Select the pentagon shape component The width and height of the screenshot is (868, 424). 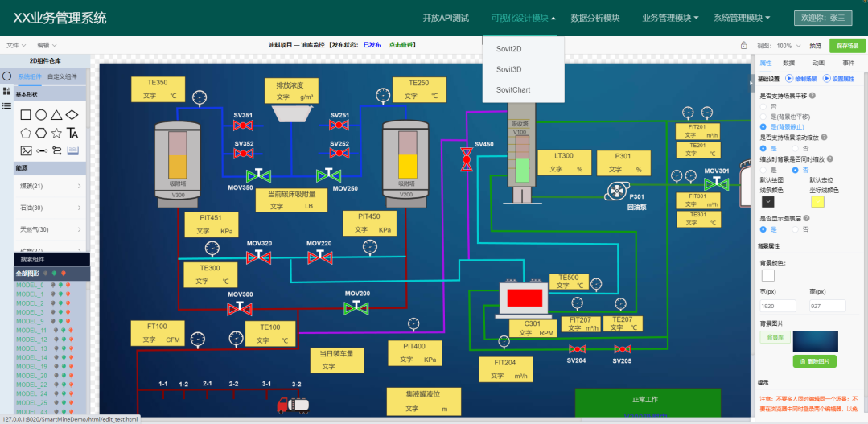26,133
